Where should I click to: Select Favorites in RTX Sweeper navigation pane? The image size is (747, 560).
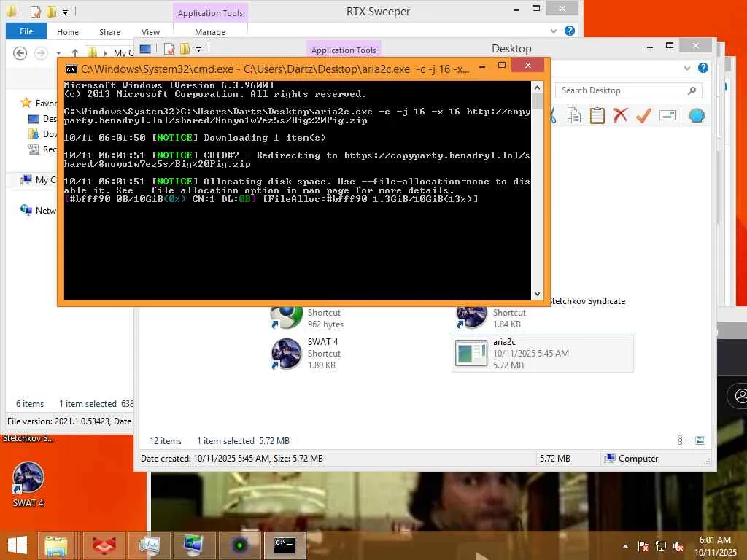click(38, 103)
